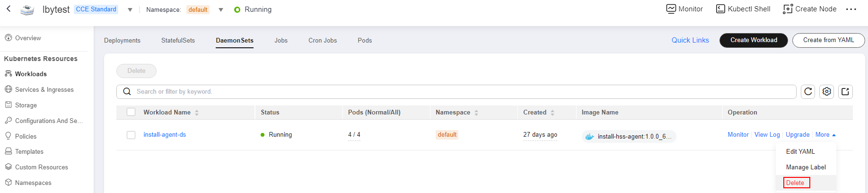This screenshot has height=193, width=868.
Task: Click the back arrow beside lbytest
Action: tap(9, 9)
